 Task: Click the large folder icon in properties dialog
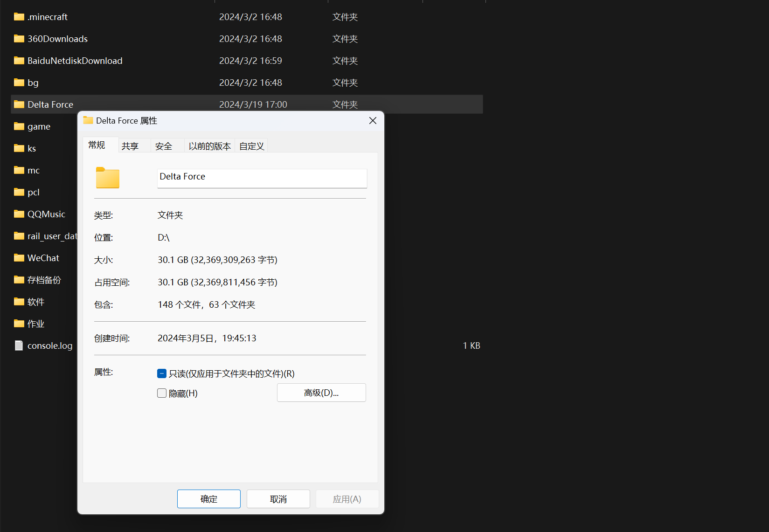[108, 178]
